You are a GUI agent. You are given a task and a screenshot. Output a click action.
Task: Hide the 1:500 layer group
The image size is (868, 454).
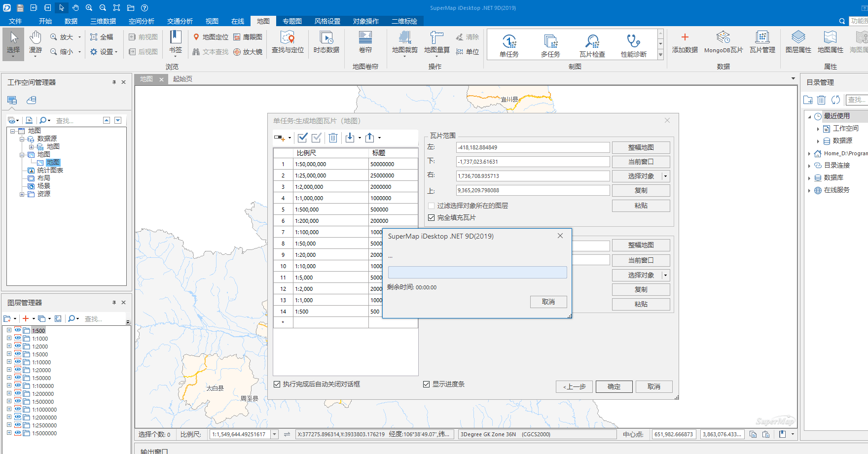tap(18, 330)
